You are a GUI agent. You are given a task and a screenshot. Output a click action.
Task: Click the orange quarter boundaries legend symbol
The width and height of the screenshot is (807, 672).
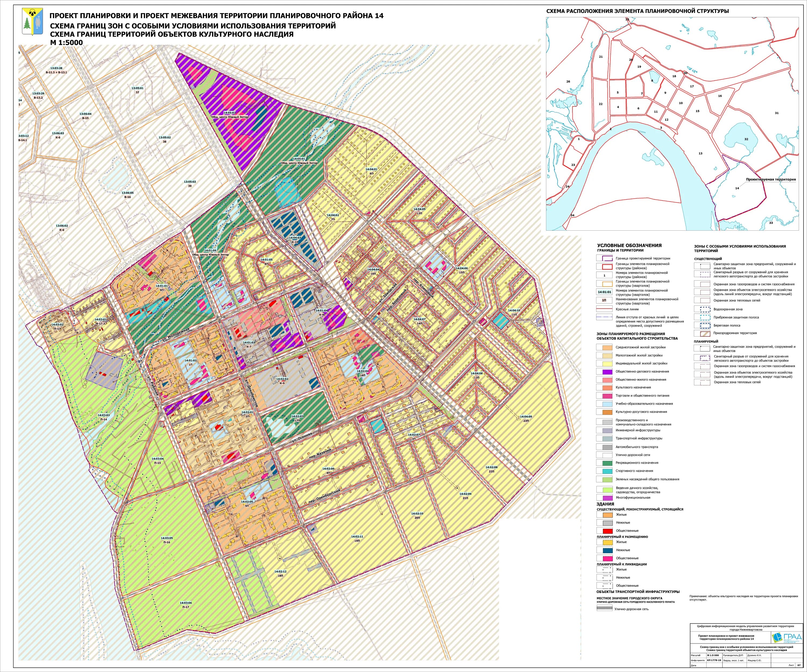(x=604, y=284)
